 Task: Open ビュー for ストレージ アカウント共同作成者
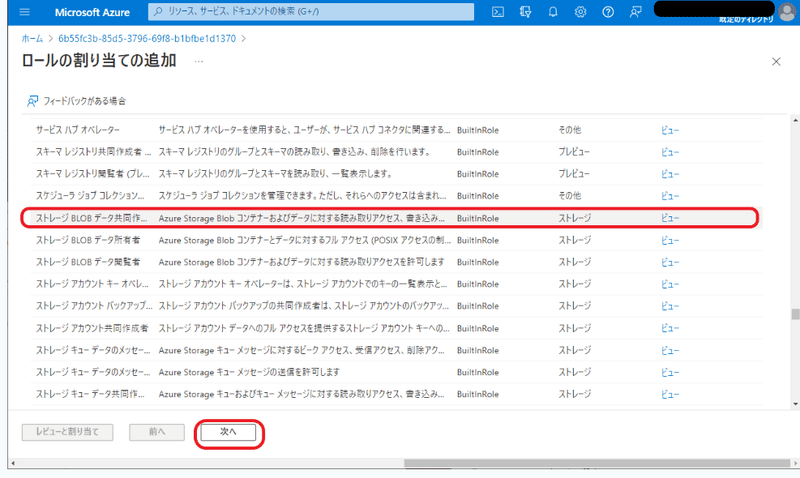point(670,328)
